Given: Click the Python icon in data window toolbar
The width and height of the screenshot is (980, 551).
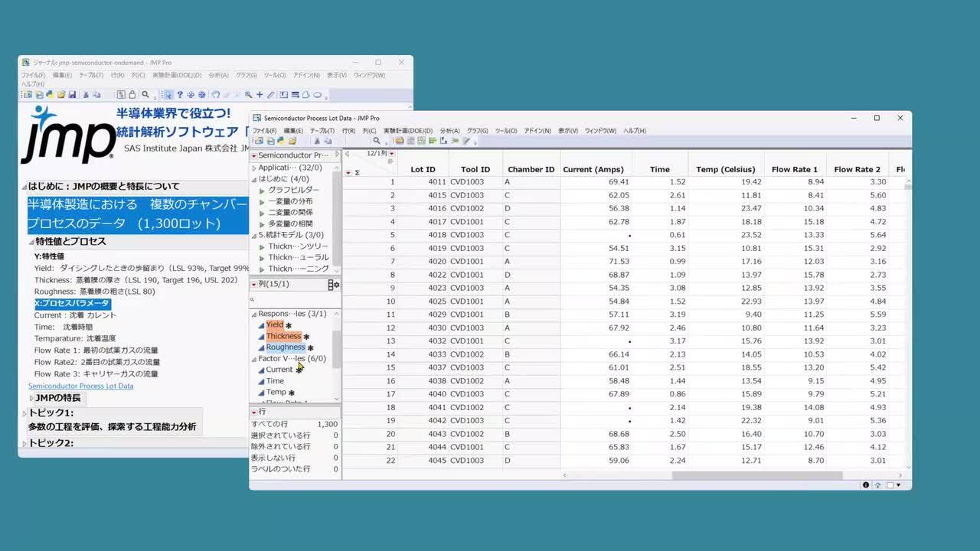Looking at the screenshot, I should pos(282,141).
